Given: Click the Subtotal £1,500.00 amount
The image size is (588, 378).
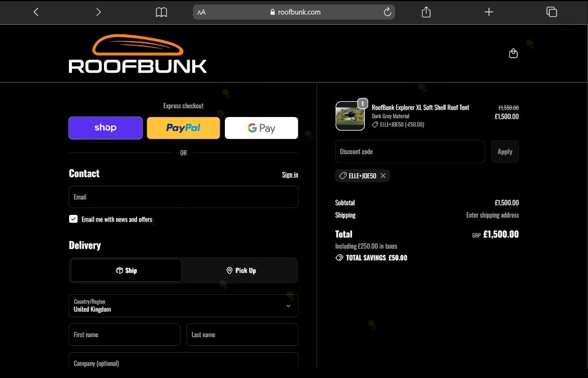Looking at the screenshot, I should click(x=506, y=202).
